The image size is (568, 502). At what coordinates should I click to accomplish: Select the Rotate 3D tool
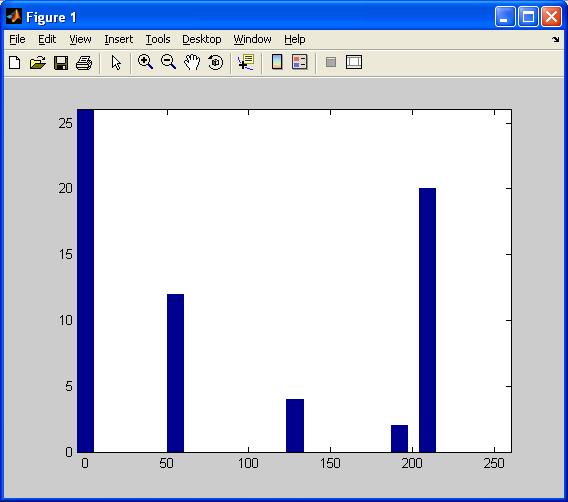click(x=216, y=62)
